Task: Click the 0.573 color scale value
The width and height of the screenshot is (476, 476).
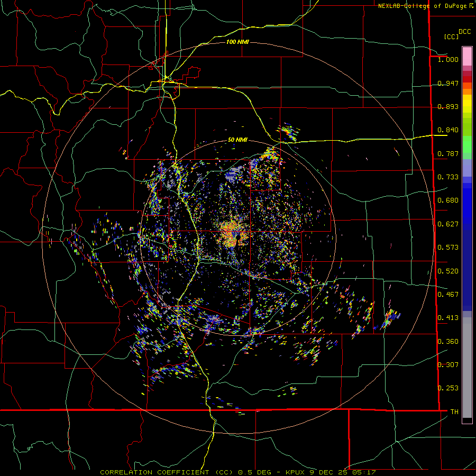Action: click(x=448, y=248)
